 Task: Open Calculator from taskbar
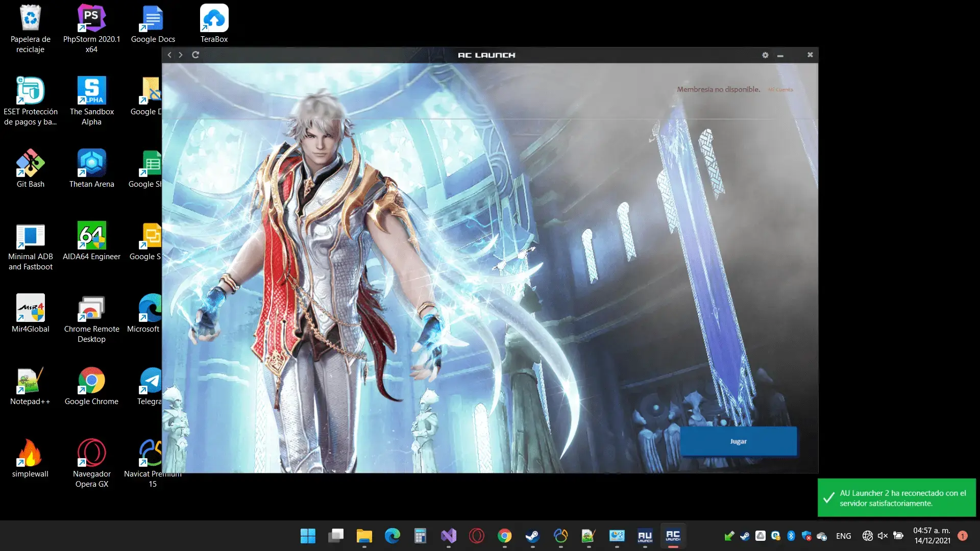click(x=420, y=536)
